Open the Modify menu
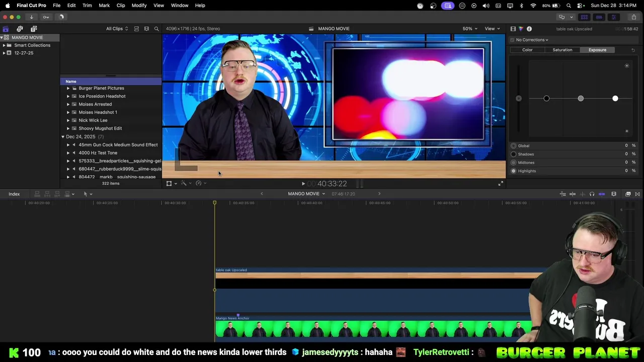 [x=139, y=6]
